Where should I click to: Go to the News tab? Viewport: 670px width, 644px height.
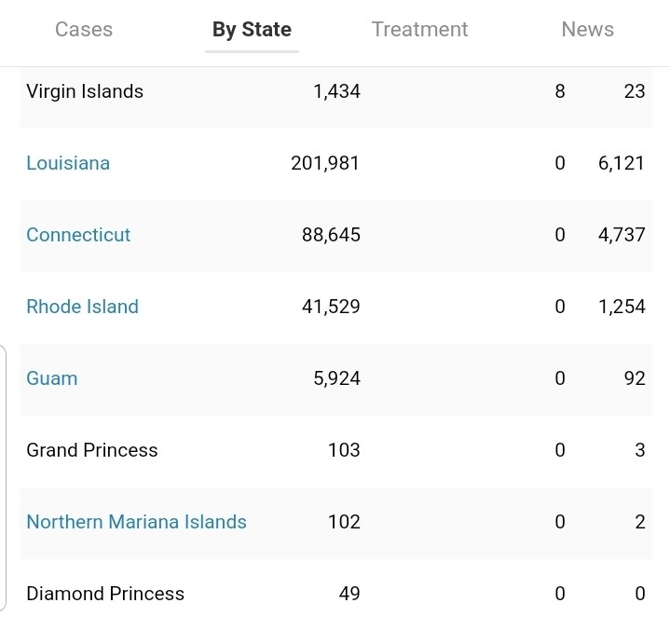(x=587, y=29)
